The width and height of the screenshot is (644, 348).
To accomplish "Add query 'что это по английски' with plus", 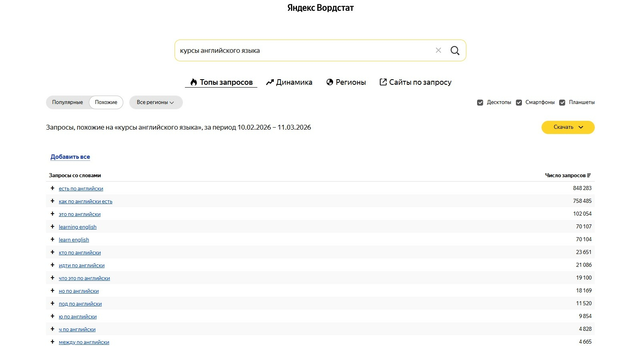I will tap(52, 278).
